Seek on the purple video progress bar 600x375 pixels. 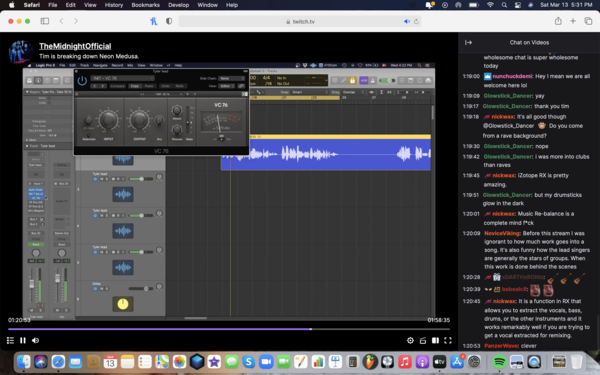pos(229,329)
